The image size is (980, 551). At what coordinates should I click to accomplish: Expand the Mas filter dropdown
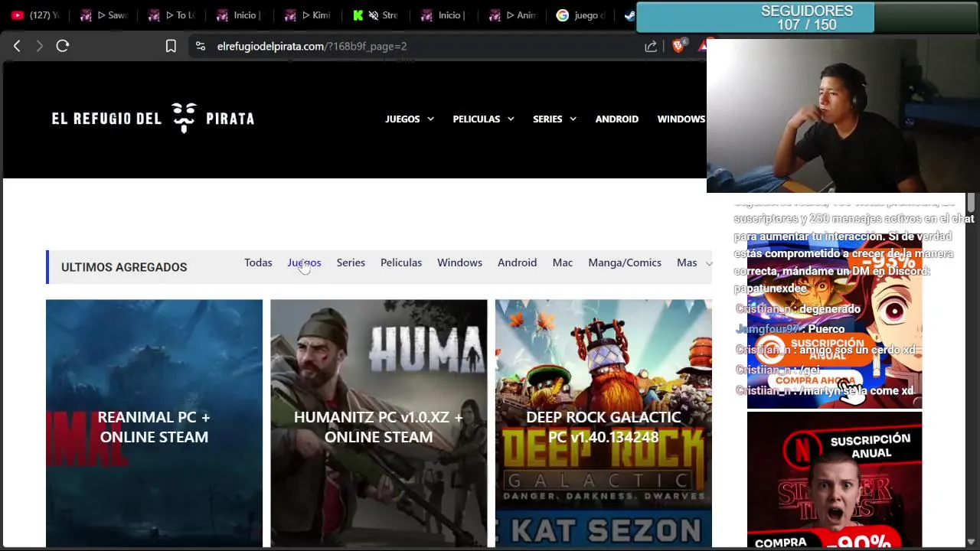(x=694, y=262)
